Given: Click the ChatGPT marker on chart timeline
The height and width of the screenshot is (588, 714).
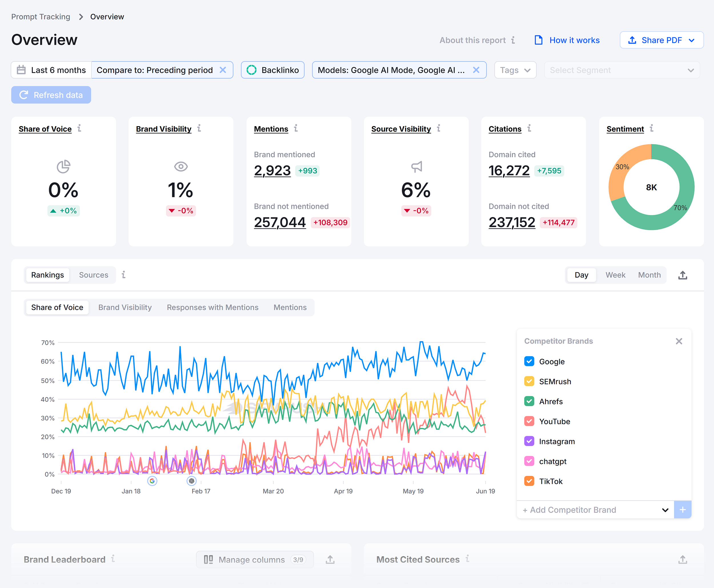Looking at the screenshot, I should 191,481.
